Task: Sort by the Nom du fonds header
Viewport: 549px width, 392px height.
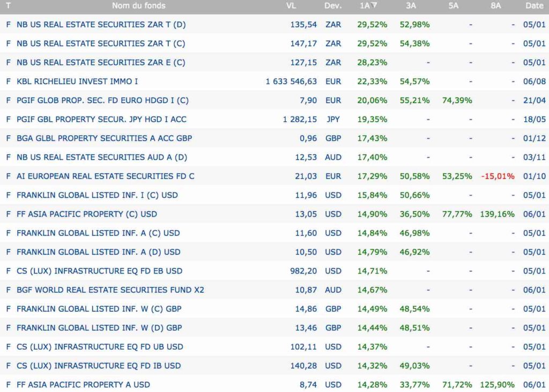Action: tap(139, 5)
